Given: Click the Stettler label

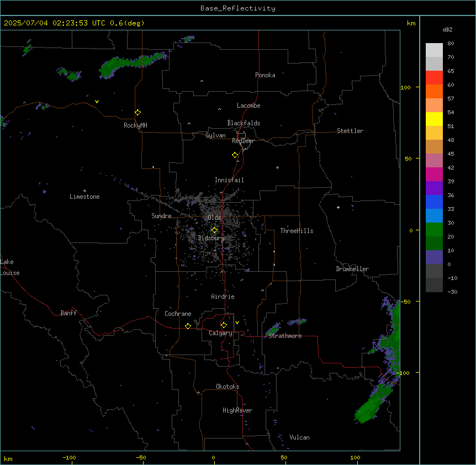Looking at the screenshot, I should click(x=350, y=131).
